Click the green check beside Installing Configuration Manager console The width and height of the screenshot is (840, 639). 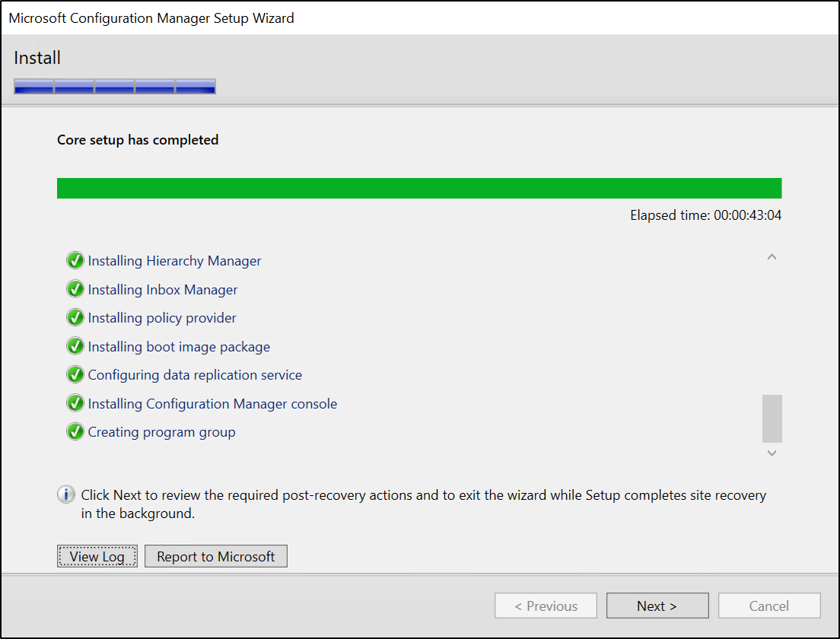point(75,402)
